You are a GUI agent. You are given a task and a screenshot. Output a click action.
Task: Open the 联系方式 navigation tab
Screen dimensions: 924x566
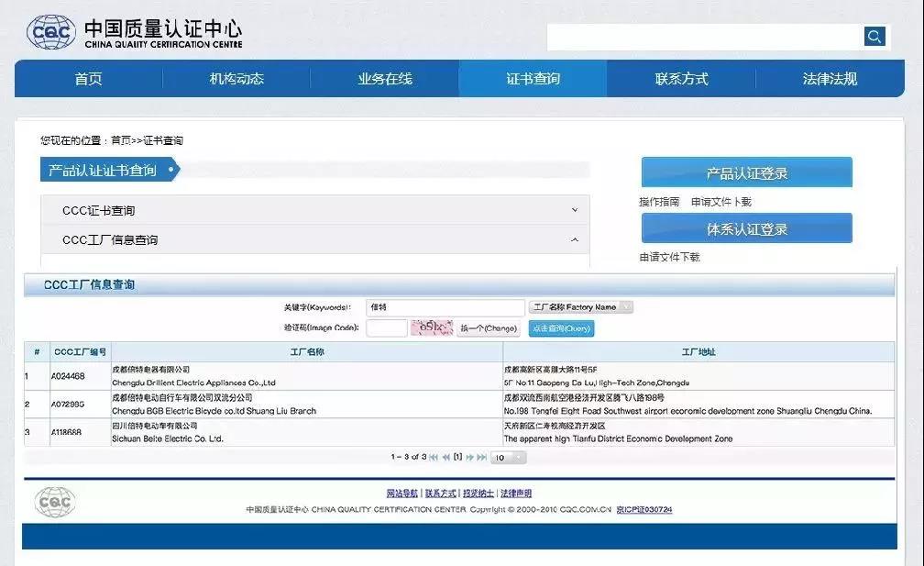click(681, 78)
